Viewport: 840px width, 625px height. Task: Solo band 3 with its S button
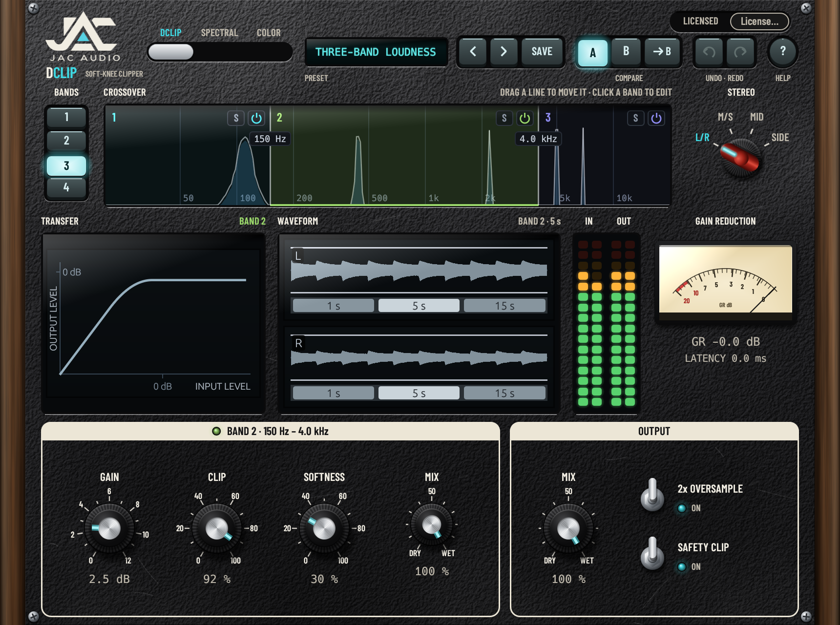click(x=635, y=118)
